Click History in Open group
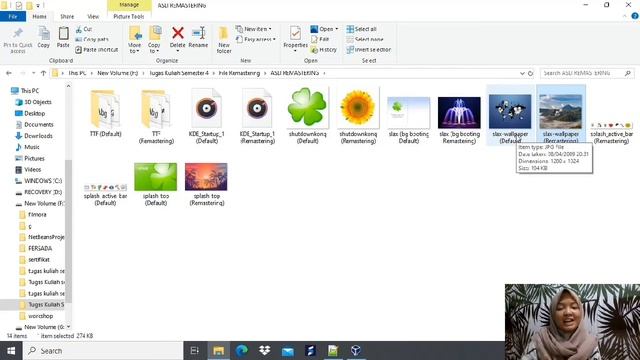Screen dimensions: 640x360 tap(324, 50)
